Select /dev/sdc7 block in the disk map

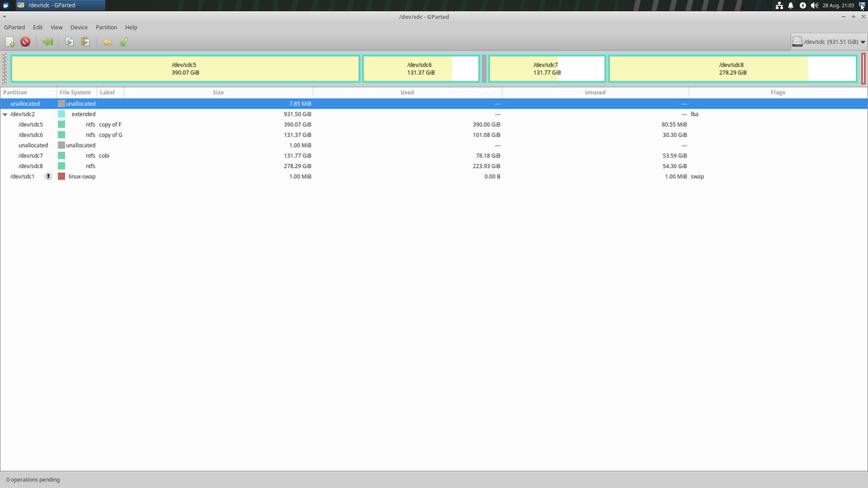(x=547, y=68)
